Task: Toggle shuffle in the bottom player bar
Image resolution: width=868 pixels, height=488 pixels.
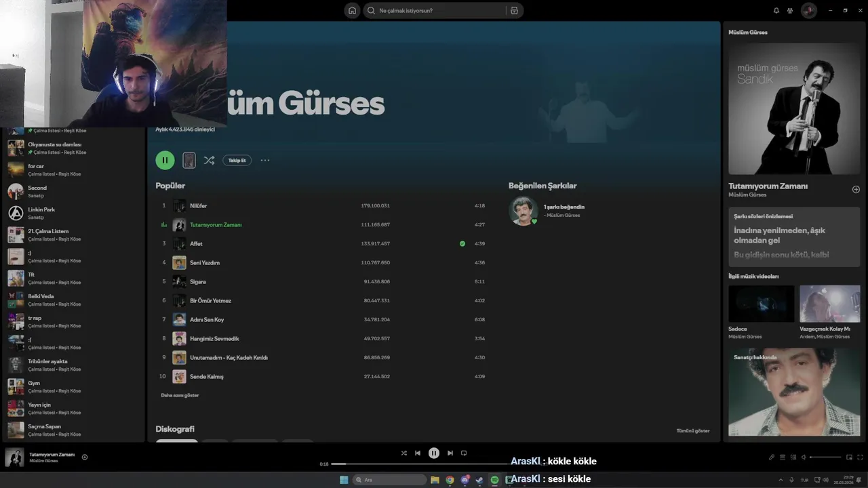Action: coord(404,453)
